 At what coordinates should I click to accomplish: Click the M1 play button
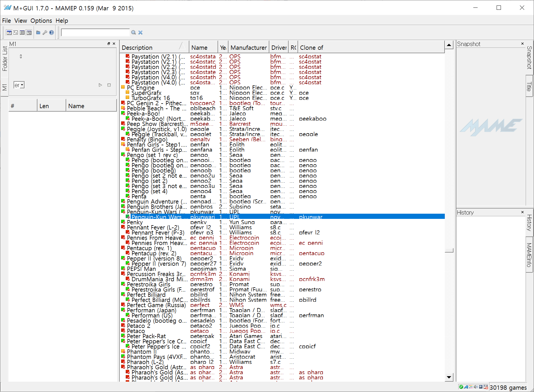[x=100, y=85]
